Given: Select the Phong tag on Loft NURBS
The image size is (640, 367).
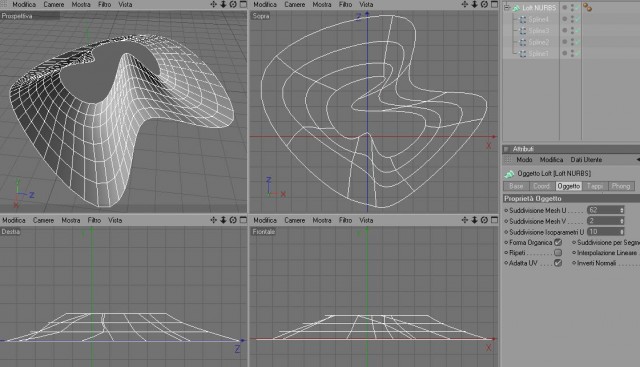Looking at the screenshot, I should 587,7.
